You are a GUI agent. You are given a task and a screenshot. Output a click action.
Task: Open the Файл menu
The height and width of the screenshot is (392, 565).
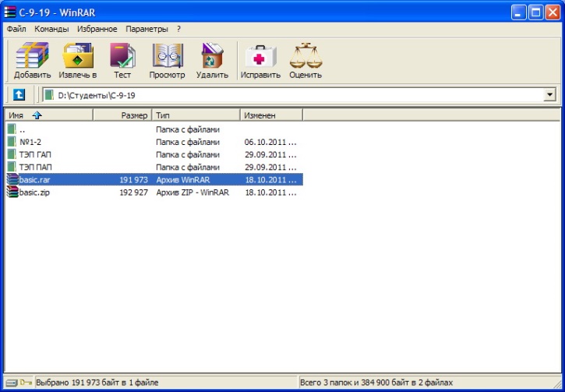tap(16, 29)
